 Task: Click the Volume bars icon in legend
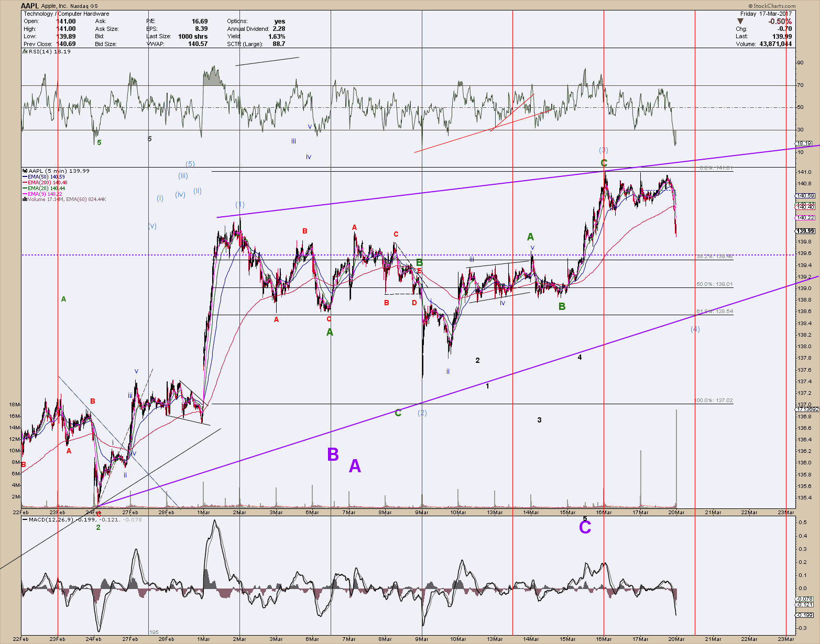point(24,199)
